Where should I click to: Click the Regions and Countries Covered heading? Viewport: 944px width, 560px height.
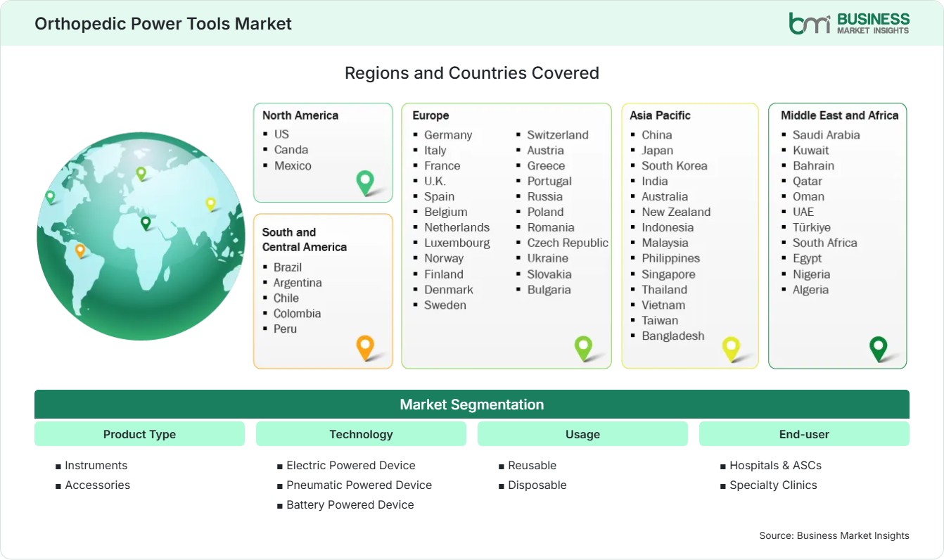click(472, 73)
